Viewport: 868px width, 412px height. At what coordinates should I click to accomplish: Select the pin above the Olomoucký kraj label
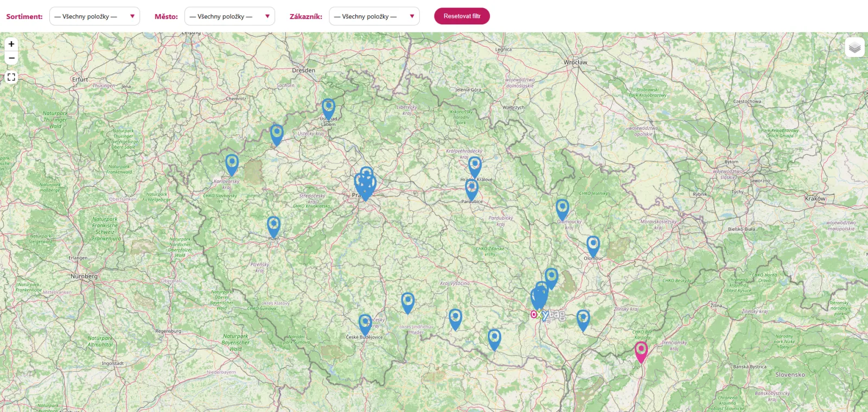pyautogui.click(x=562, y=210)
